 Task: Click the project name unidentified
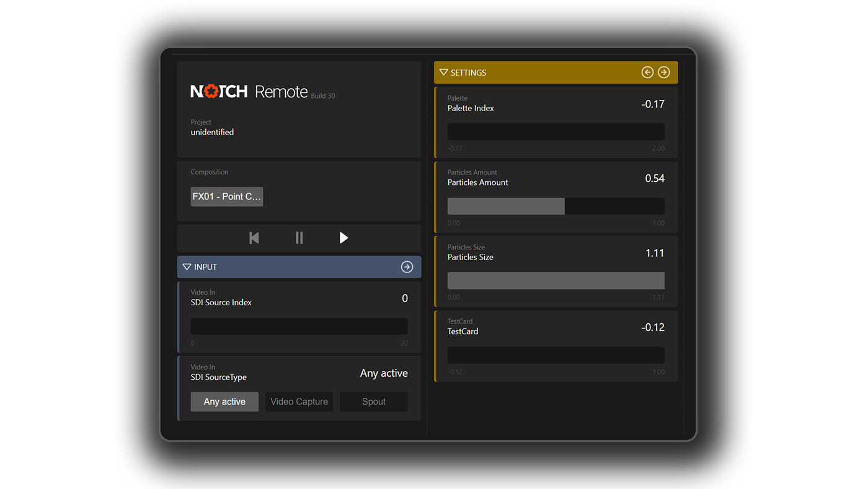point(212,132)
